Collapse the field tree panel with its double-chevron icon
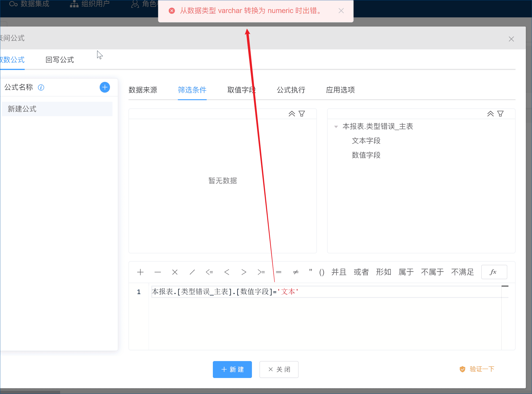The width and height of the screenshot is (532, 394). [490, 114]
